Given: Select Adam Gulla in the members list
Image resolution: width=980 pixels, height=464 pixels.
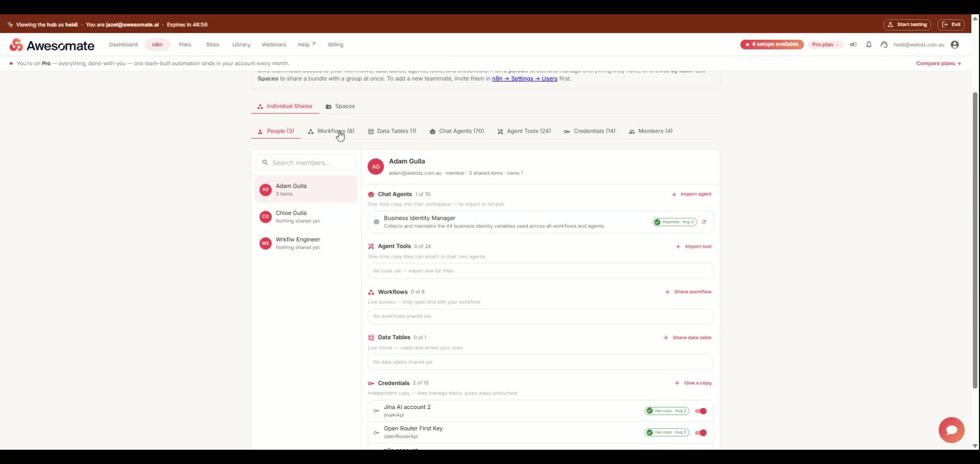Looking at the screenshot, I should pos(306,190).
